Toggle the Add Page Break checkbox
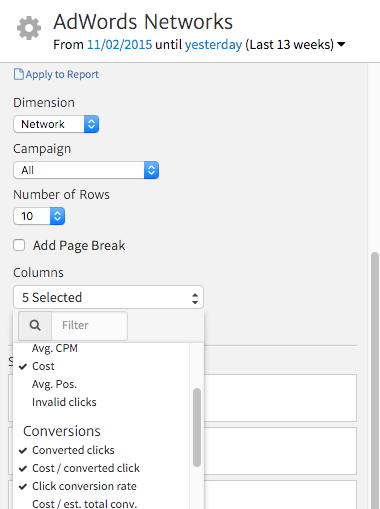Image resolution: width=380 pixels, height=509 pixels. click(x=19, y=245)
